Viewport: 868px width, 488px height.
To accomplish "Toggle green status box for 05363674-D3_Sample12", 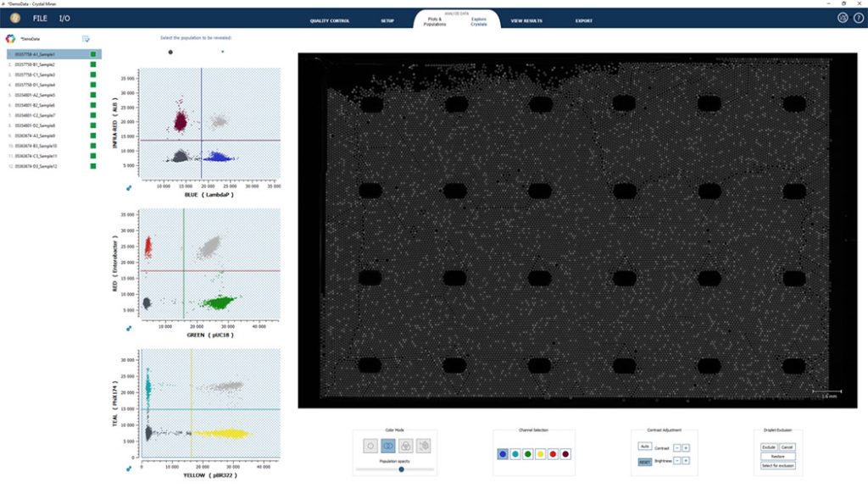I will pyautogui.click(x=93, y=166).
